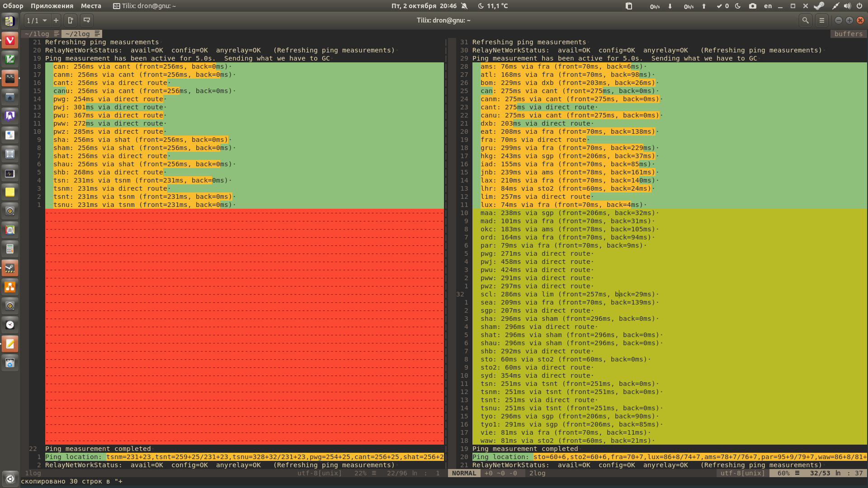Open the Tilix hamburger menu
The width and height of the screenshot is (868, 488).
[822, 20]
